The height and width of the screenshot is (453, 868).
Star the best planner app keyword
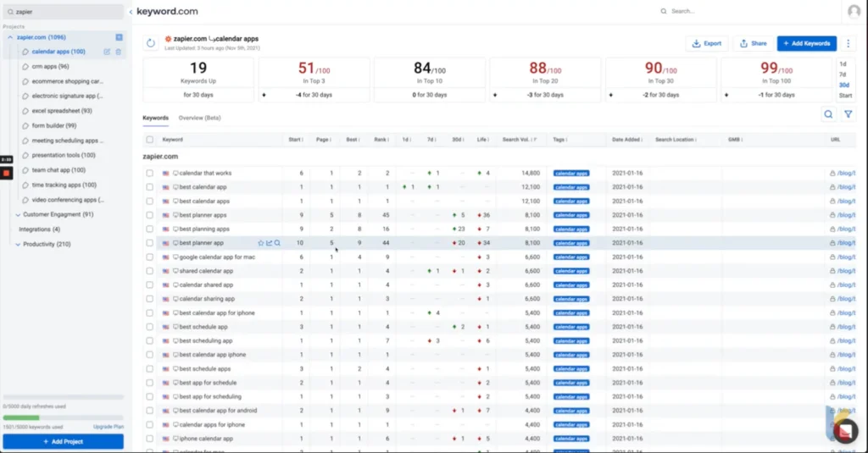261,243
